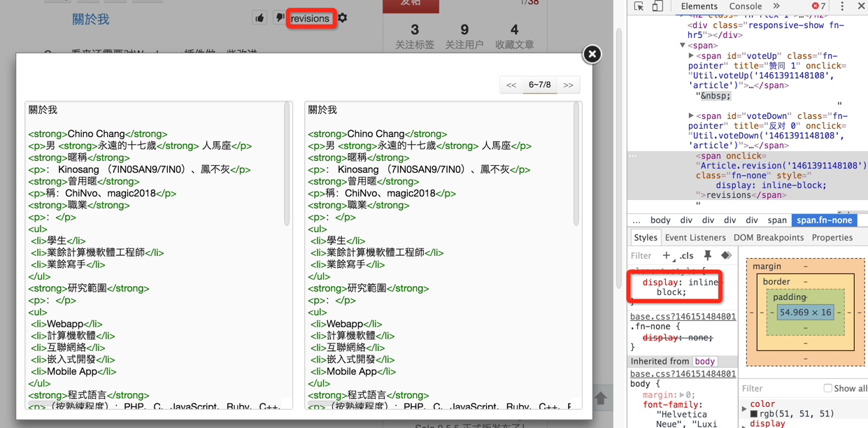Click the thumbs-up vote icon
This screenshot has height=428, width=868.
click(259, 18)
